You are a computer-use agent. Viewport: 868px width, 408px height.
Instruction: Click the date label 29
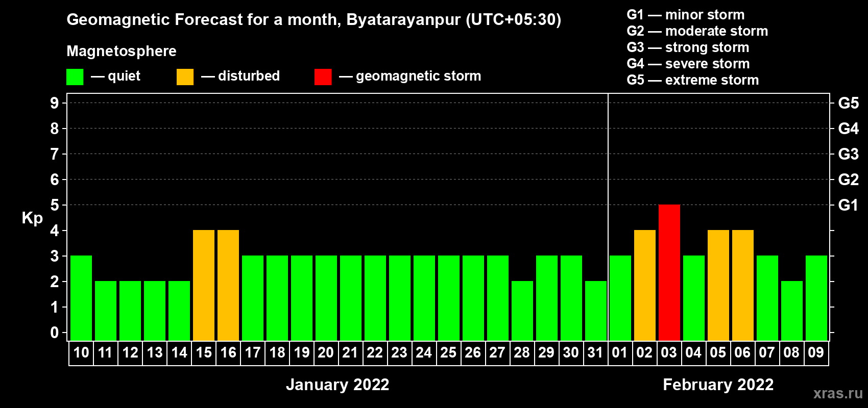[546, 353]
